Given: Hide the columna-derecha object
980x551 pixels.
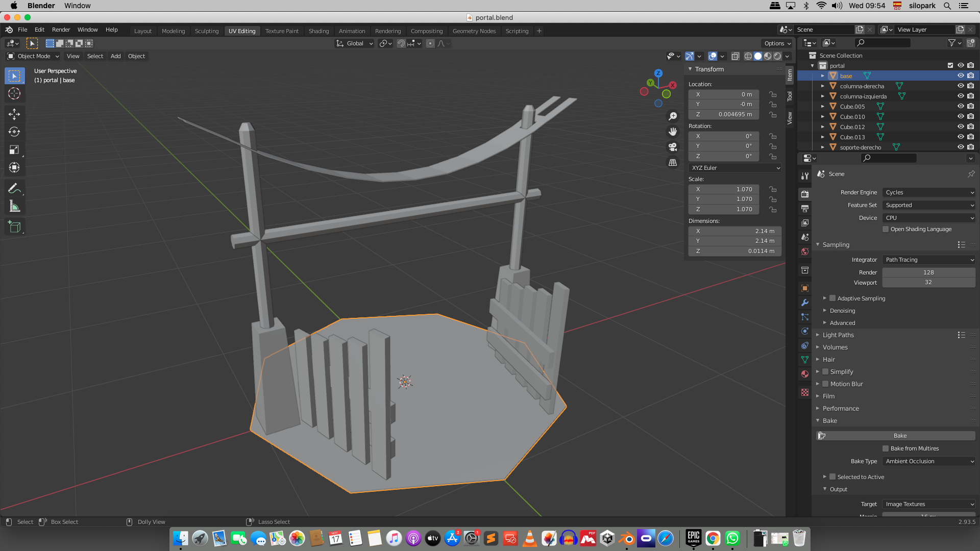Looking at the screenshot, I should [960, 86].
